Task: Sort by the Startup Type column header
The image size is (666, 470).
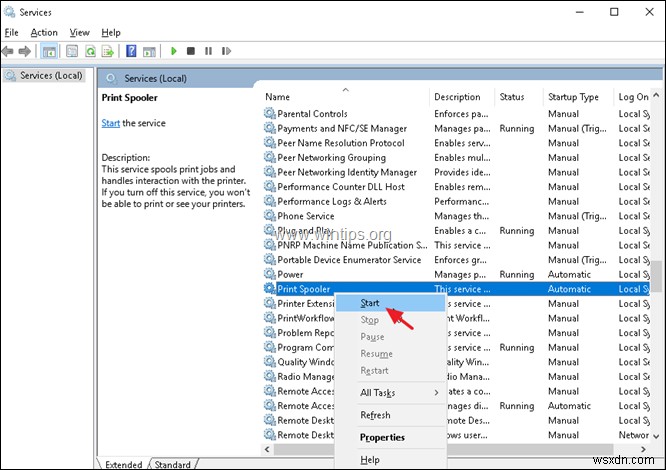Action: pyautogui.click(x=578, y=97)
